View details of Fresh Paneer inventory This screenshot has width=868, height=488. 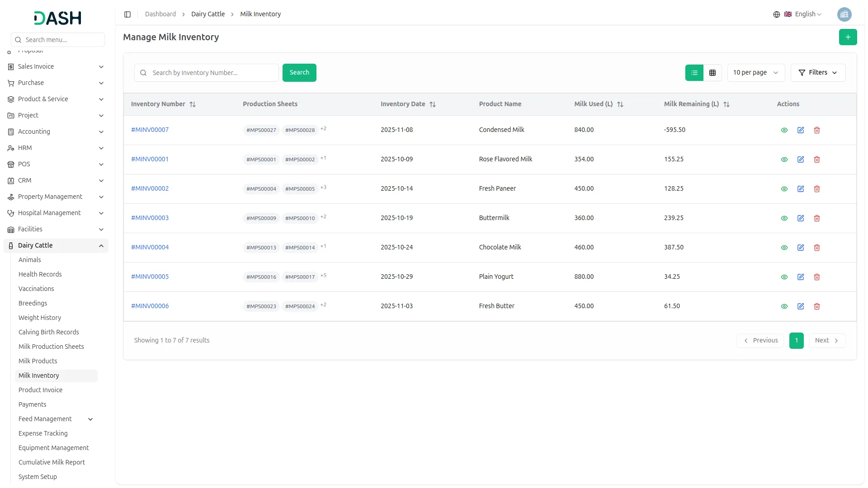(x=784, y=189)
